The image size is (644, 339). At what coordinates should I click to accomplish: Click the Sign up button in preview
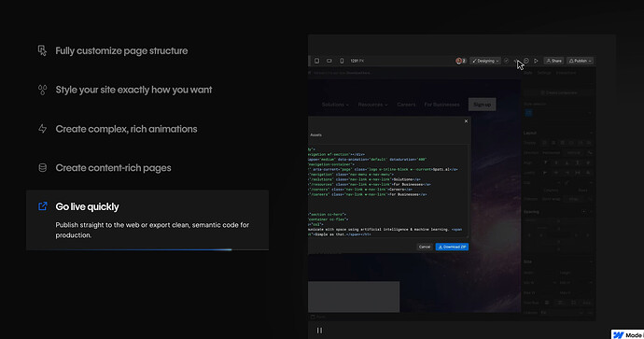click(483, 105)
